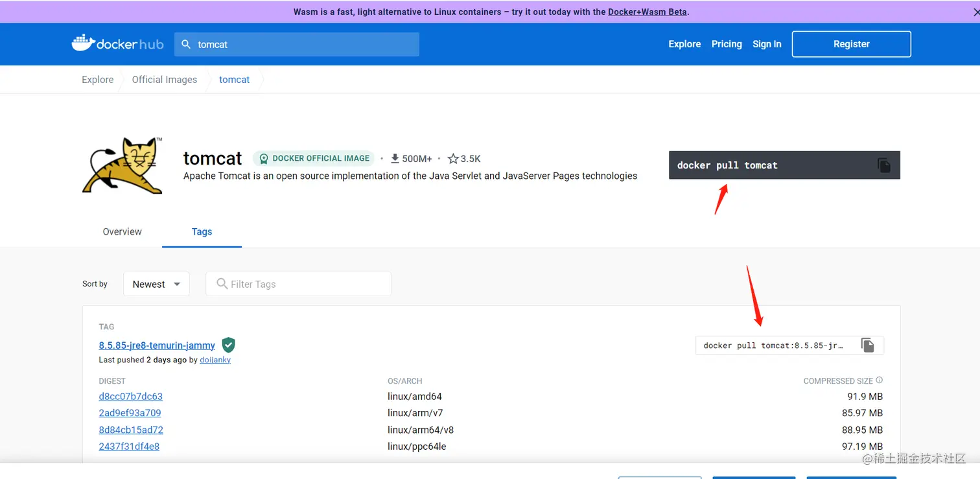The image size is (980, 479).
Task: Click the 91.9 MB size value
Action: click(865, 396)
